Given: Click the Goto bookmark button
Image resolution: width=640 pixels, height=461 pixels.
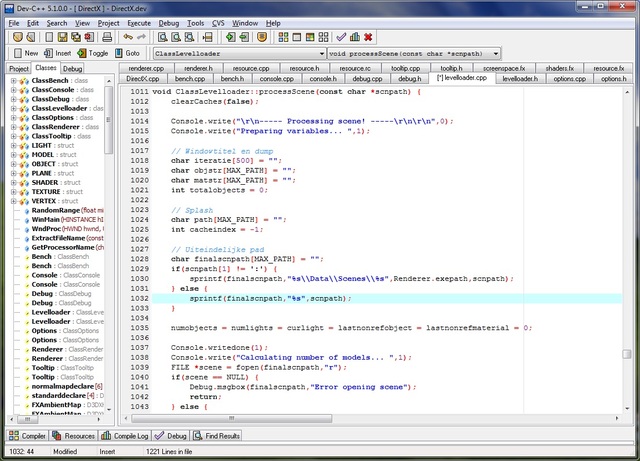Looking at the screenshot, I should click(x=127, y=53).
